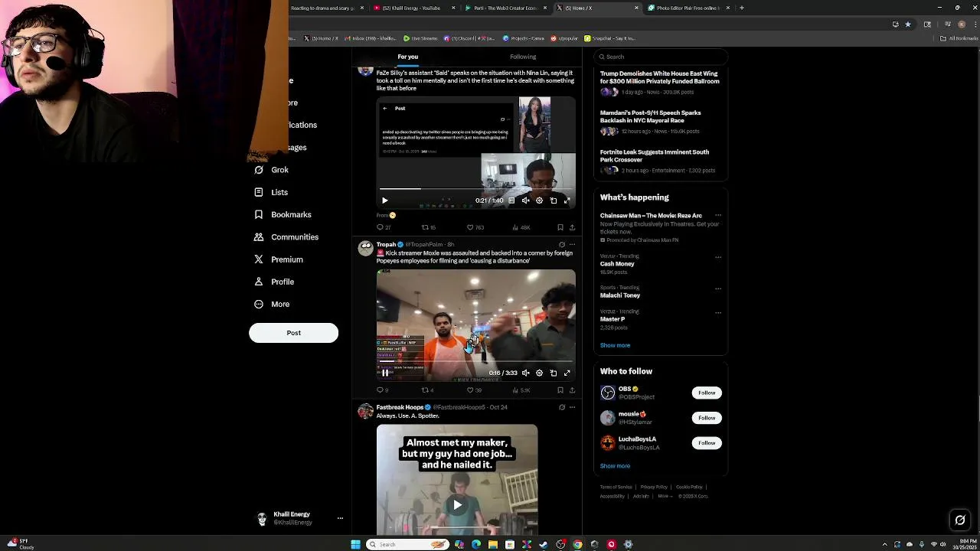The width and height of the screenshot is (980, 551).
Task: Share the FaZe Silky assistant post
Action: pos(572,227)
